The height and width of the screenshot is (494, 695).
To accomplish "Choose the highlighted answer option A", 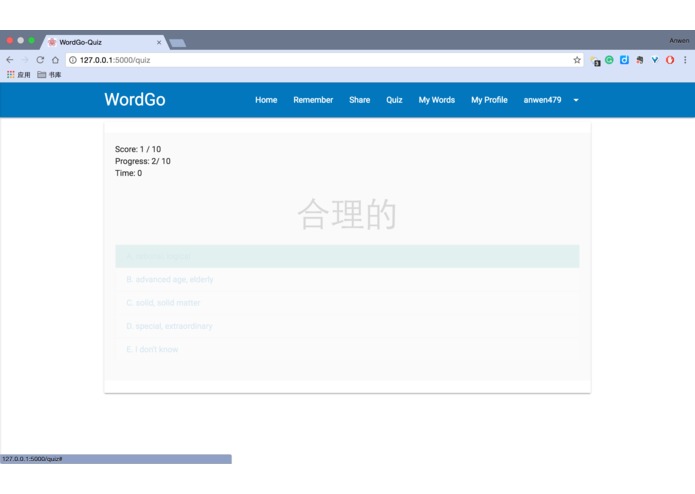I will pos(347,256).
